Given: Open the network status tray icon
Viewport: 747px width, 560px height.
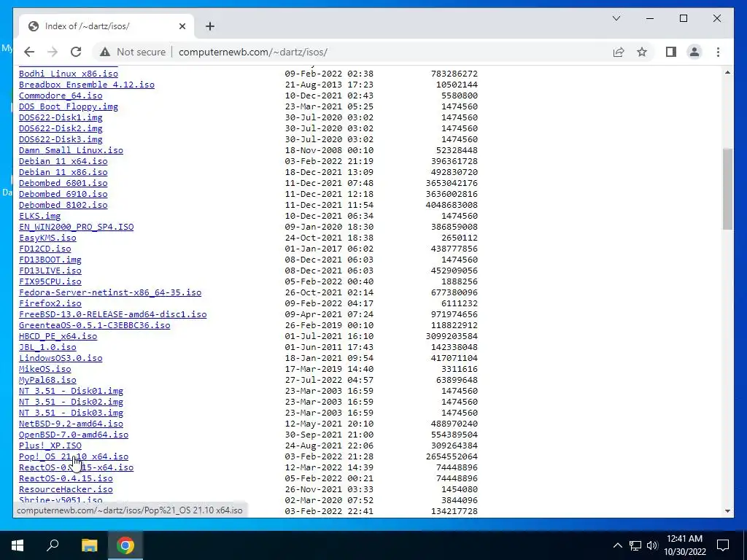Looking at the screenshot, I should [635, 545].
